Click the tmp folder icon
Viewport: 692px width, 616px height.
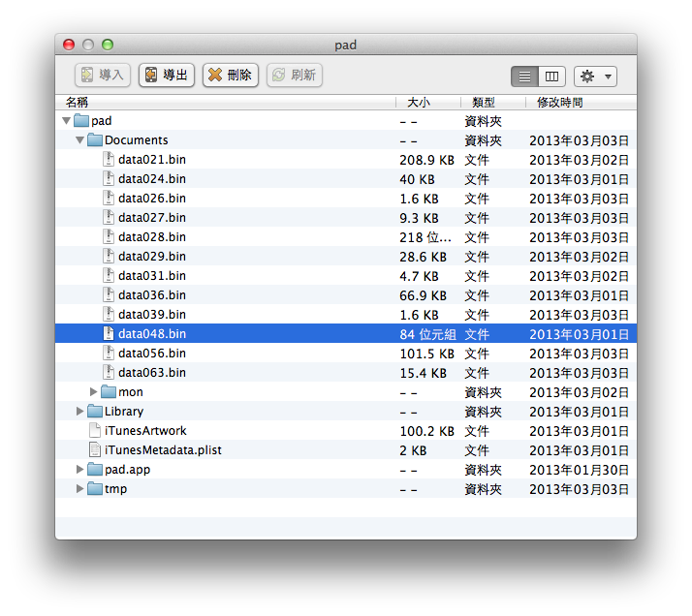pyautogui.click(x=95, y=489)
